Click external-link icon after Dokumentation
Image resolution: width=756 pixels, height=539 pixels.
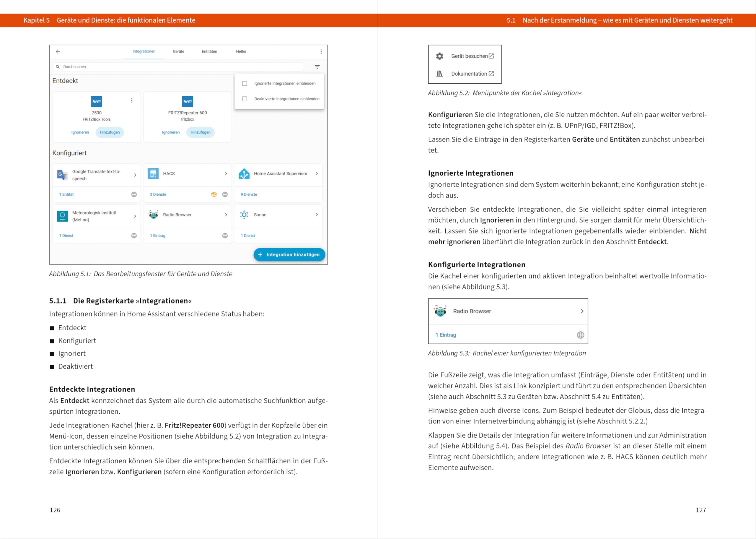[491, 74]
